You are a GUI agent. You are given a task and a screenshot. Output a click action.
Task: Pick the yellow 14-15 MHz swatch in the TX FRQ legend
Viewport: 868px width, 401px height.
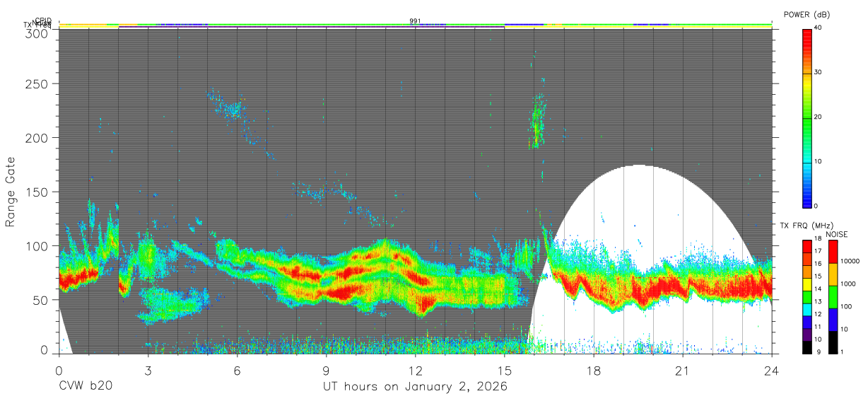[x=807, y=284]
